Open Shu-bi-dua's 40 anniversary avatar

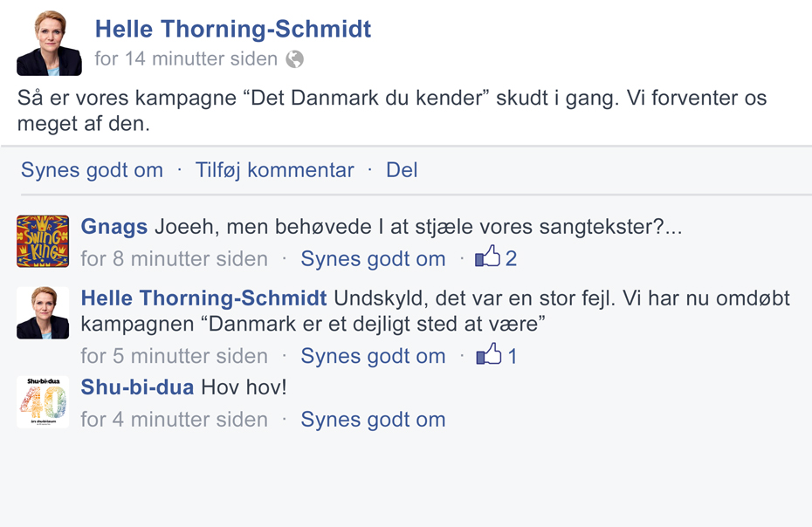(x=43, y=401)
